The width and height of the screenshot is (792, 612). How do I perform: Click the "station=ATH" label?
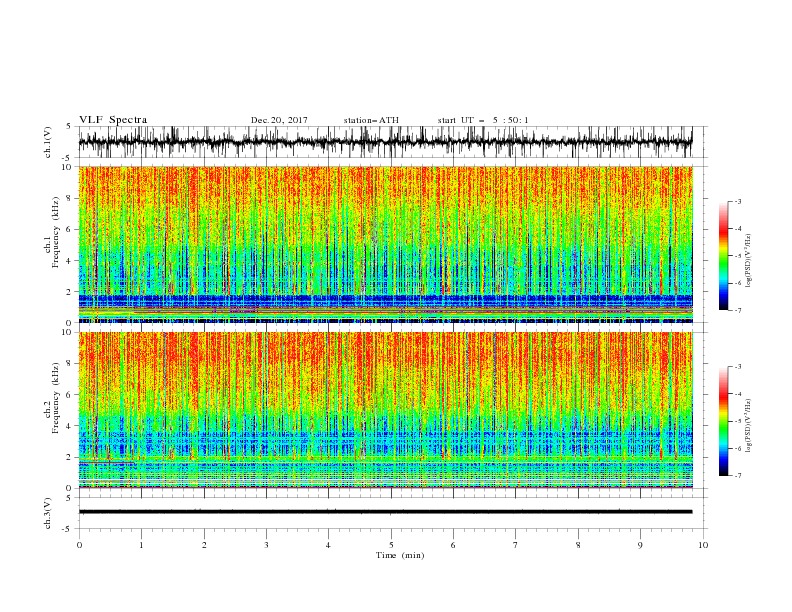pyautogui.click(x=371, y=120)
